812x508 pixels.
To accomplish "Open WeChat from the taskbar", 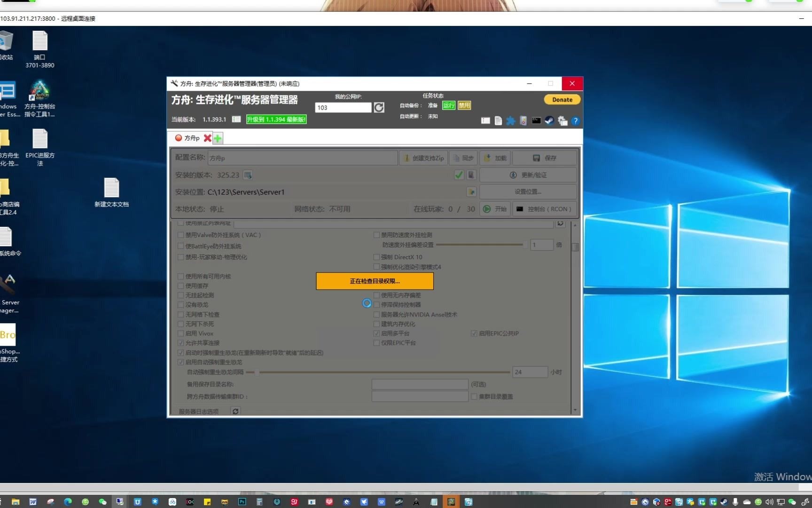I will tap(102, 502).
